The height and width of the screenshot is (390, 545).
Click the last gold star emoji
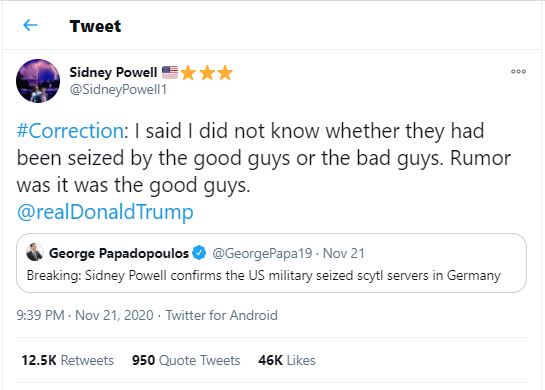(x=225, y=73)
